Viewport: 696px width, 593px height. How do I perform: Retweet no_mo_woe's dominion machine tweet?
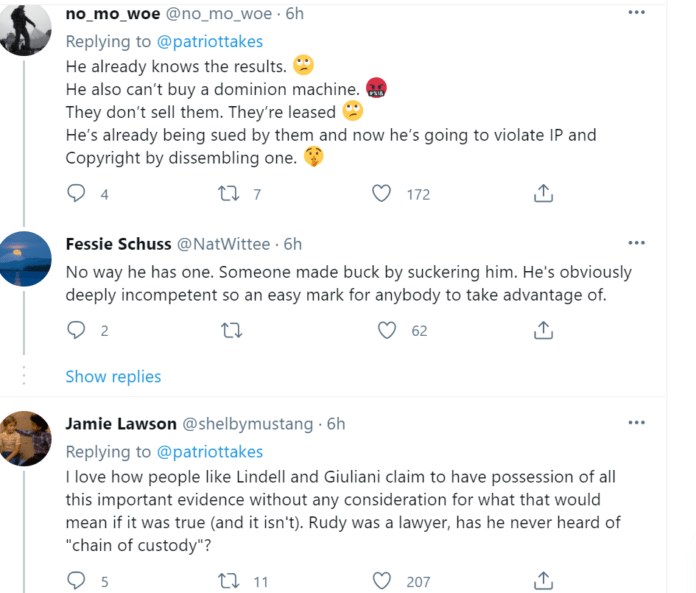pyautogui.click(x=229, y=194)
